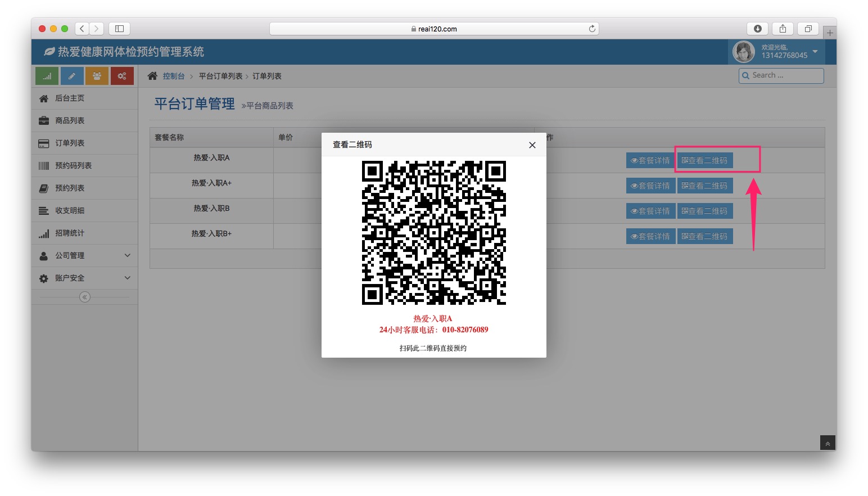868x496 pixels.
Task: Open 预约码列表 in the sidebar
Action: tap(73, 165)
